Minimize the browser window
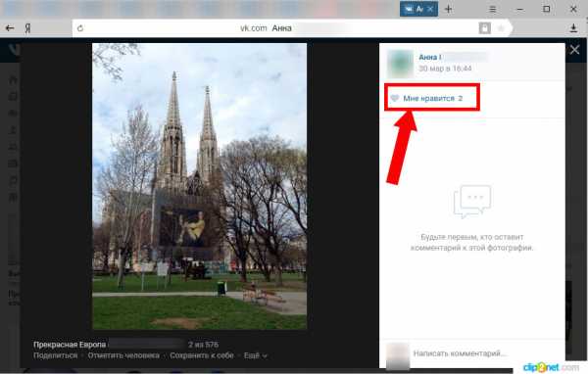 [x=519, y=10]
